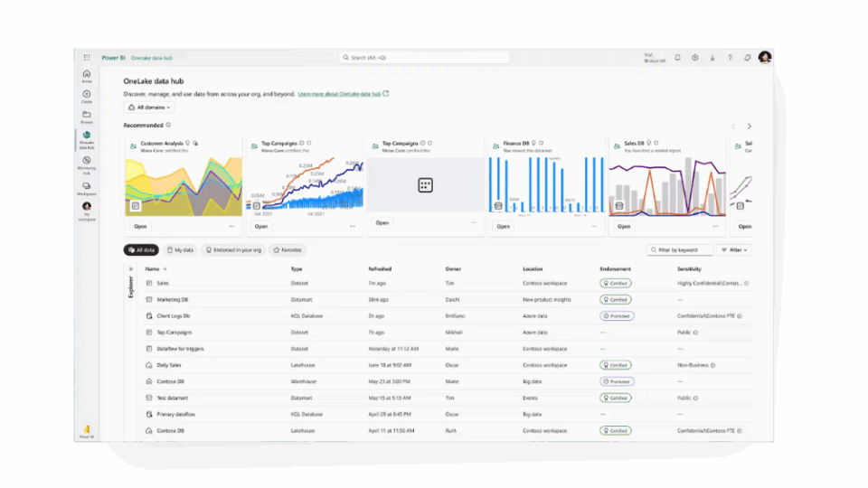Click the help question mark icon
Image resolution: width=868 pixels, height=488 pixels.
[730, 57]
